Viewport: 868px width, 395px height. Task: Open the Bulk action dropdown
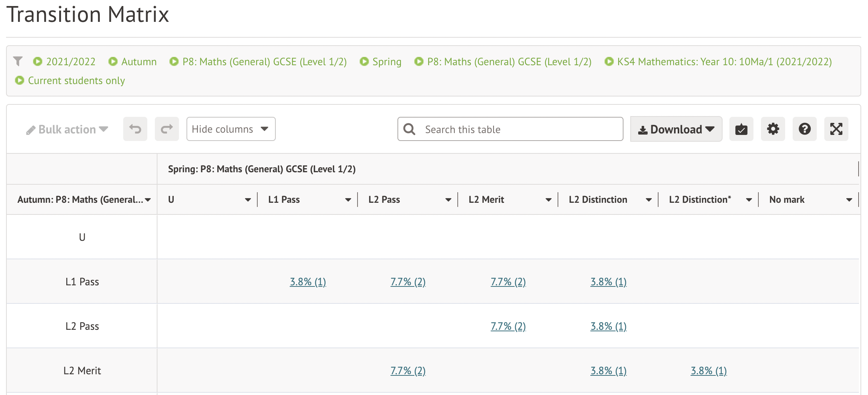point(67,130)
